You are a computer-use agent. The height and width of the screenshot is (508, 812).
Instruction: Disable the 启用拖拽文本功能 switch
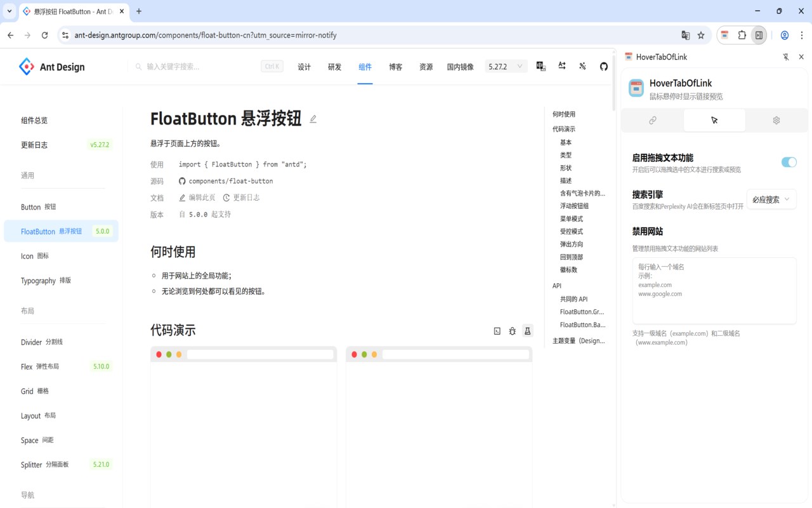[x=789, y=163]
